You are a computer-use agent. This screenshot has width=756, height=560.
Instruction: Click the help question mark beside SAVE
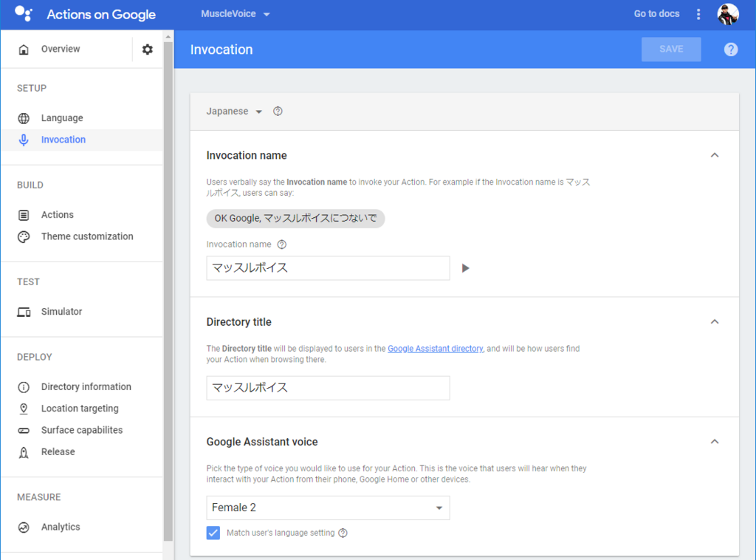tap(731, 49)
